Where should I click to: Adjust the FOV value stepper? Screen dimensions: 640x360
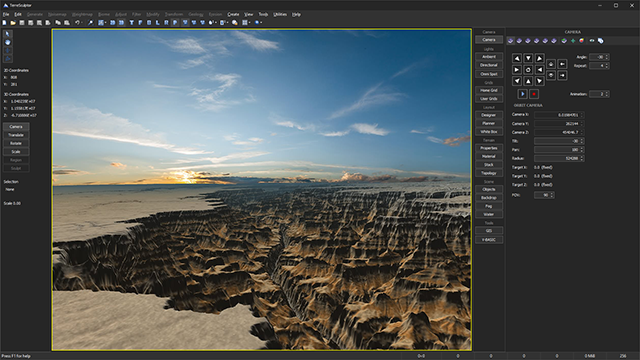[x=552, y=196]
